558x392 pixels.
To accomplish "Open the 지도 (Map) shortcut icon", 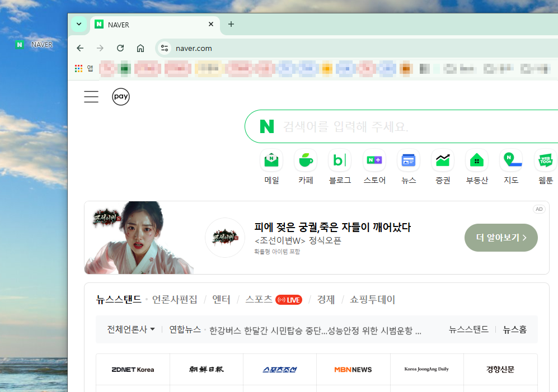I will point(511,160).
